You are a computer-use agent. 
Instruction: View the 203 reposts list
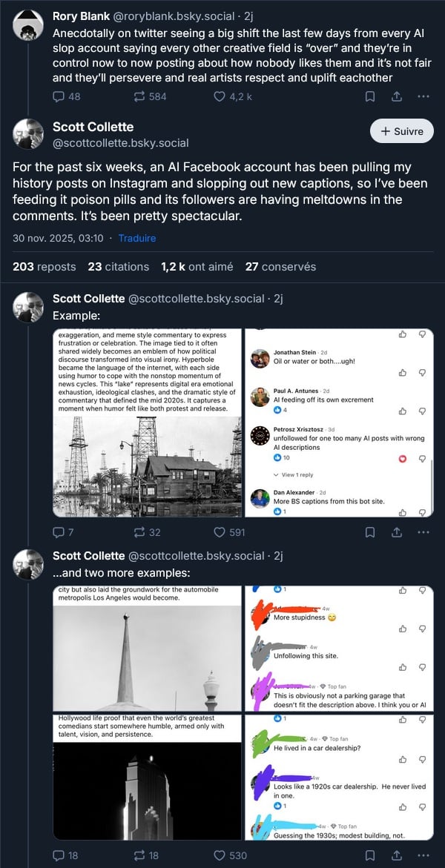[44, 267]
